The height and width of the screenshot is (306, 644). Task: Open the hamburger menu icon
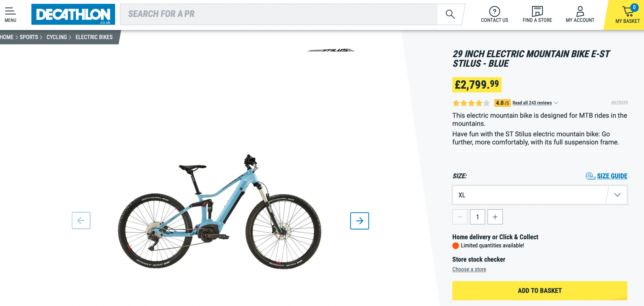click(x=10, y=11)
